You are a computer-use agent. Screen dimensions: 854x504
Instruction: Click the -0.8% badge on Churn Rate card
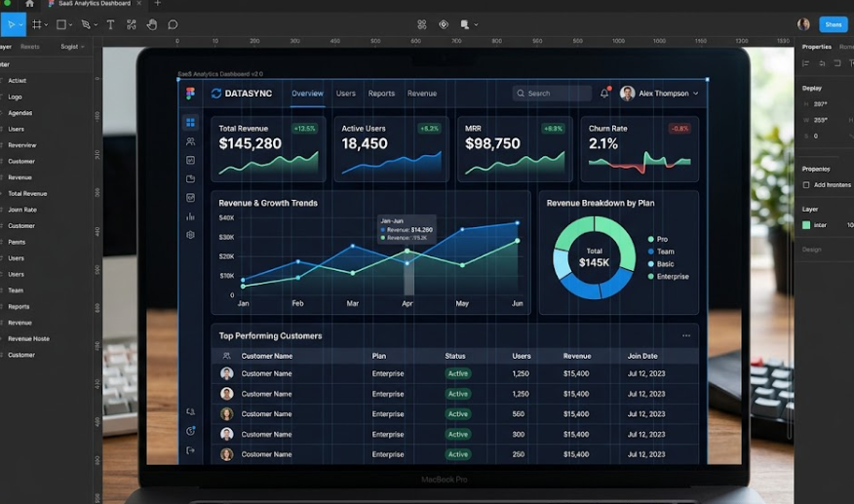pyautogui.click(x=679, y=129)
